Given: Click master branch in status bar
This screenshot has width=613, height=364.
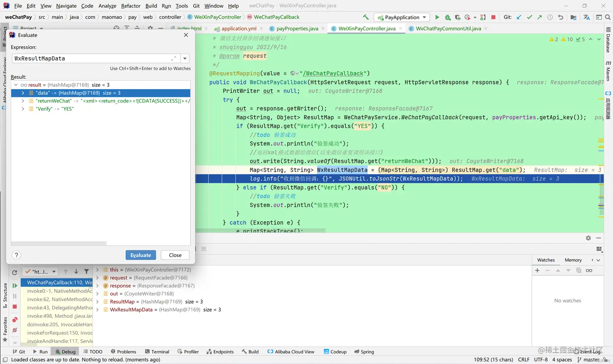Looking at the screenshot, I should [x=588, y=360].
